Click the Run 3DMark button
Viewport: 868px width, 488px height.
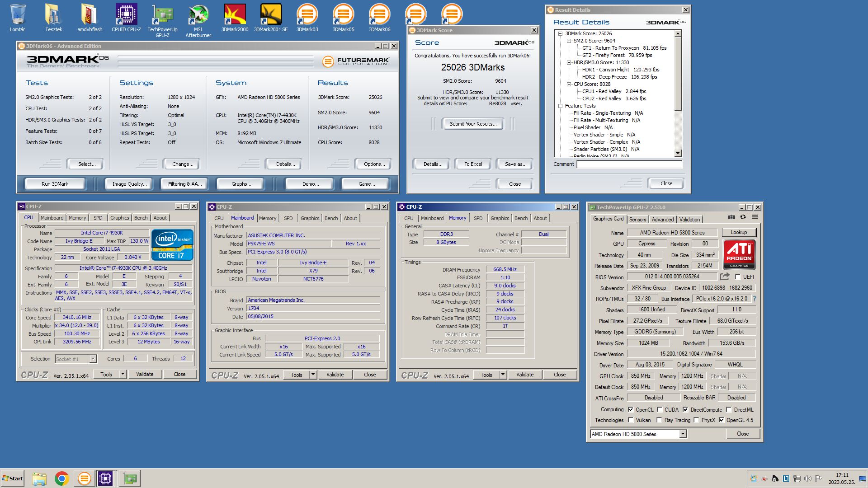click(55, 184)
